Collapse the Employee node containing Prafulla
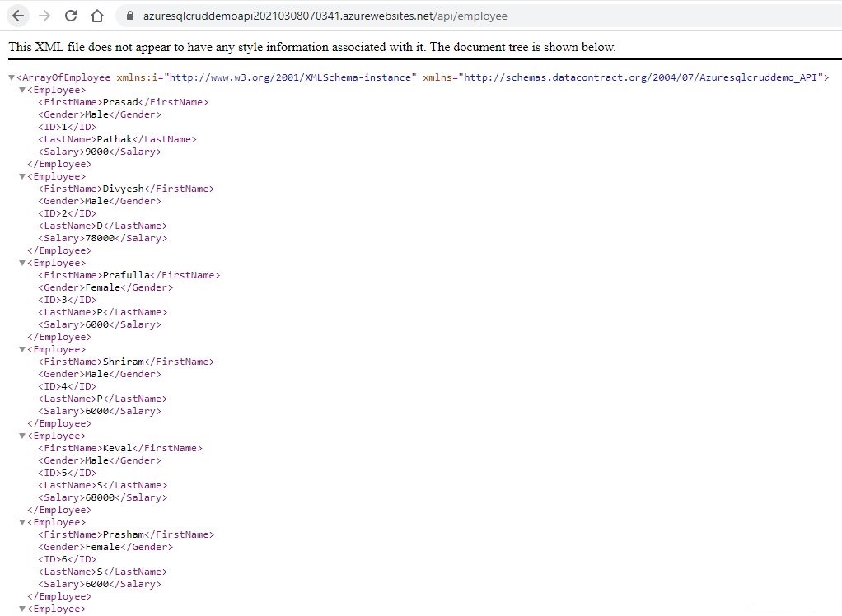Screen dimensions: 842x616 pyautogui.click(x=22, y=262)
